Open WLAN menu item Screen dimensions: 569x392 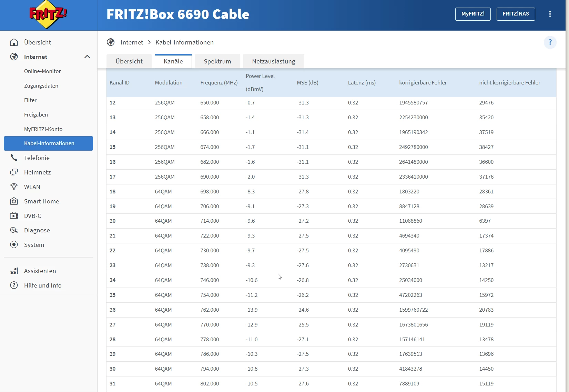(x=32, y=187)
